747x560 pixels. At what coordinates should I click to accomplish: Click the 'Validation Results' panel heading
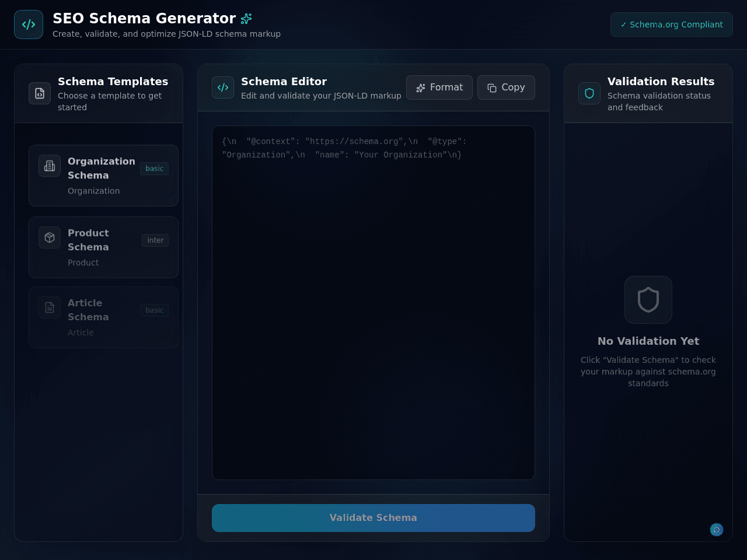[x=661, y=82]
